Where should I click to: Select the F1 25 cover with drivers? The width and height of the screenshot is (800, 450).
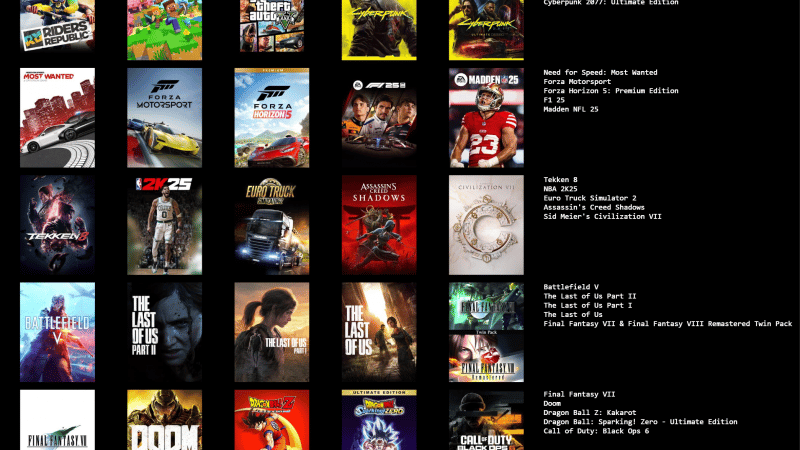pos(379,118)
